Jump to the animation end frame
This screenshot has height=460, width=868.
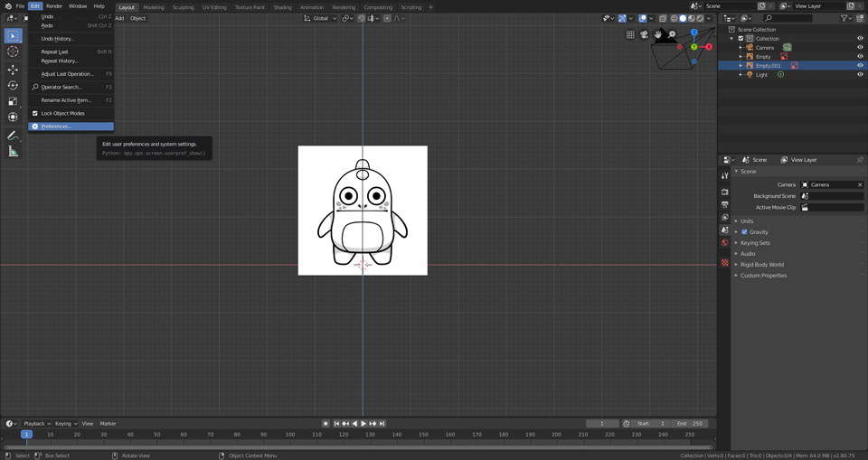(382, 424)
